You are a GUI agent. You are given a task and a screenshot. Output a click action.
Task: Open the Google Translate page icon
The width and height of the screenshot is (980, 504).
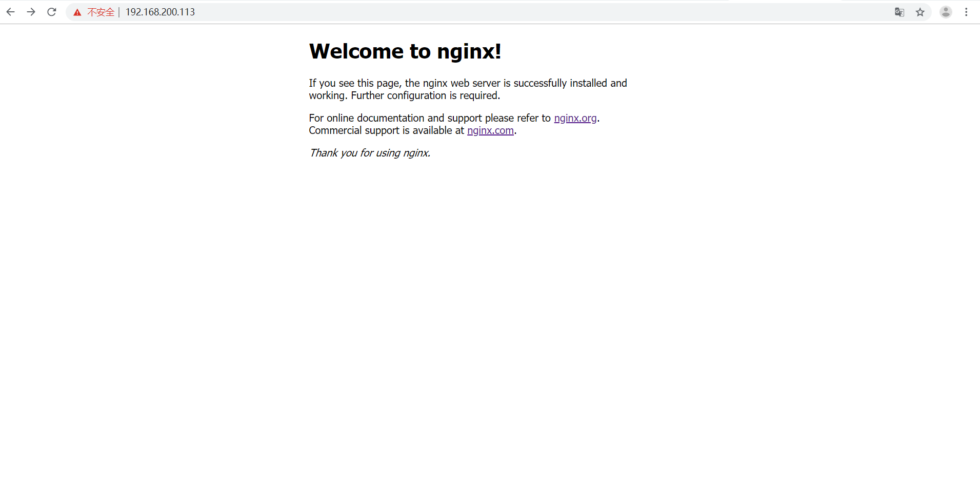click(x=899, y=12)
